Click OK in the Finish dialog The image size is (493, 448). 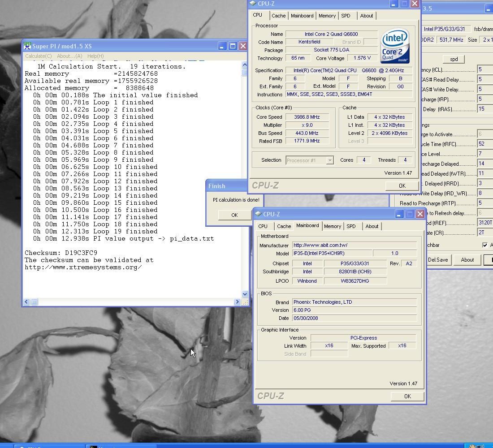pos(234,215)
